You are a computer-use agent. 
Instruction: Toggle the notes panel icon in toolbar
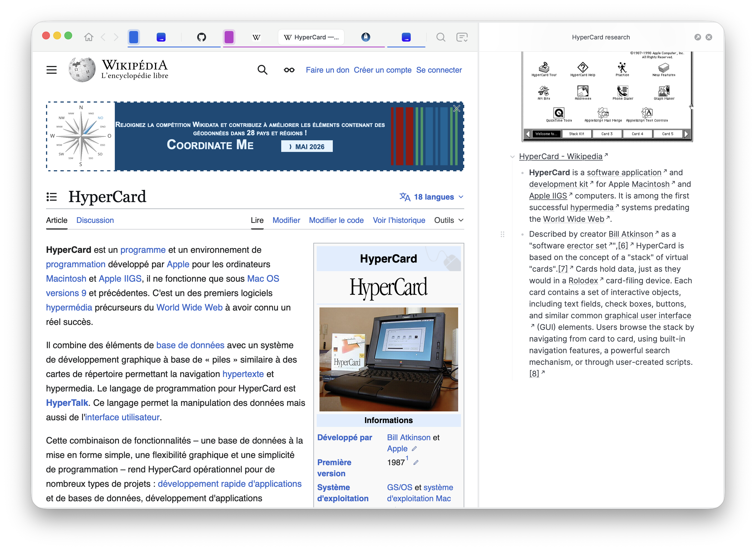(x=462, y=37)
